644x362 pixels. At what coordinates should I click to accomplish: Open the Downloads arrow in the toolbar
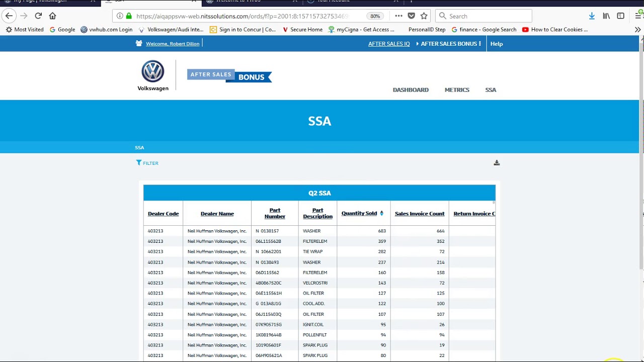point(592,16)
